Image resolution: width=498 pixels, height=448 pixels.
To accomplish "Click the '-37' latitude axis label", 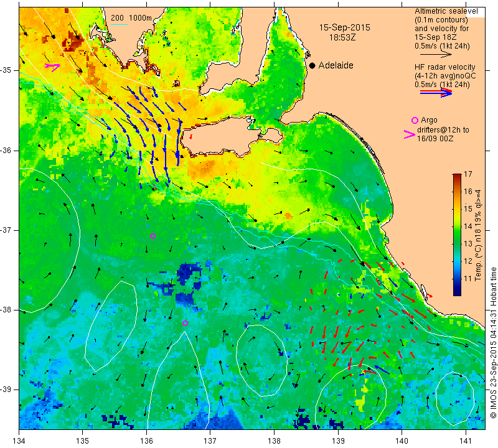I will 6,230.
